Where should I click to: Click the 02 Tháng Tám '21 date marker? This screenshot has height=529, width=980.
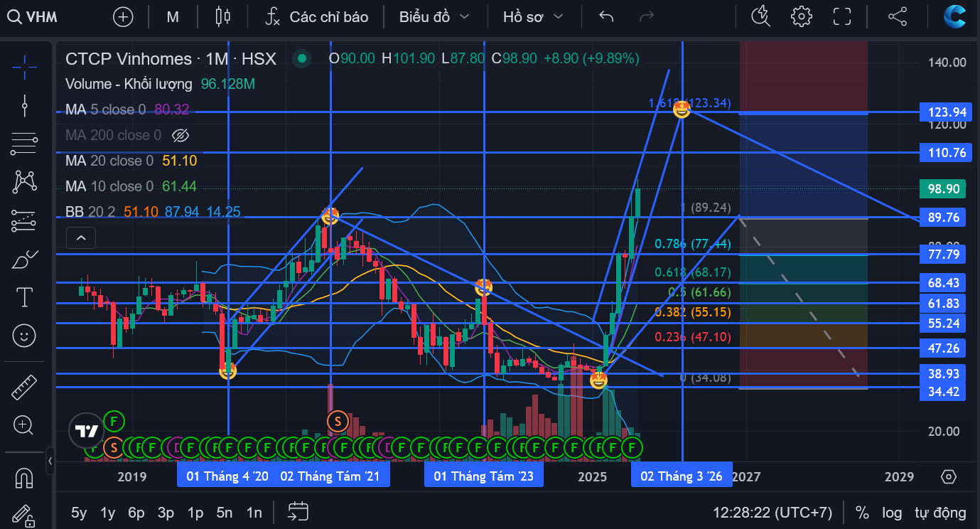[x=330, y=476]
